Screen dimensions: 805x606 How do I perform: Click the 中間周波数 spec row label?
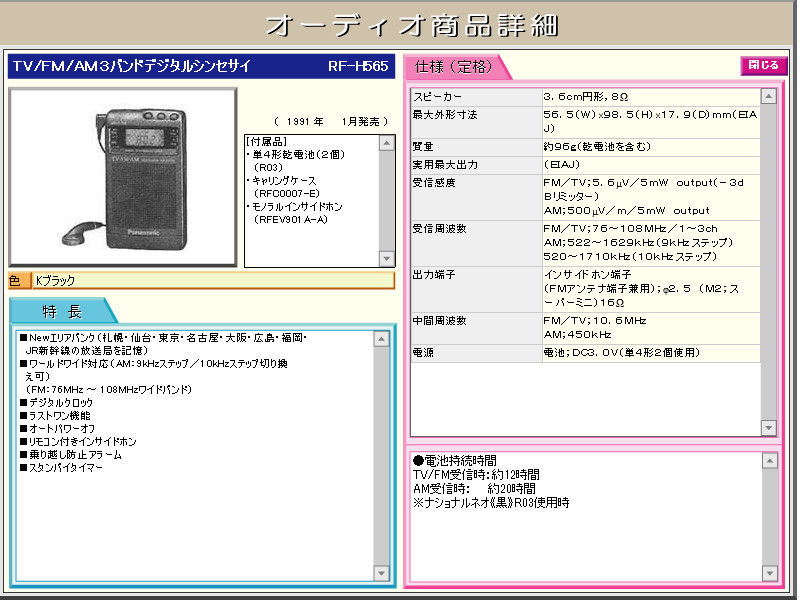439,320
